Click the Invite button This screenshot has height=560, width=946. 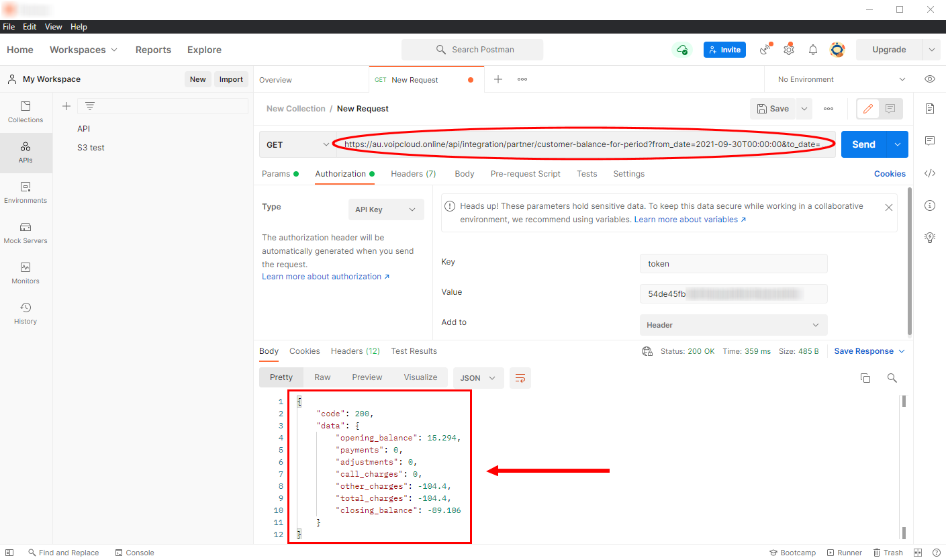724,50
